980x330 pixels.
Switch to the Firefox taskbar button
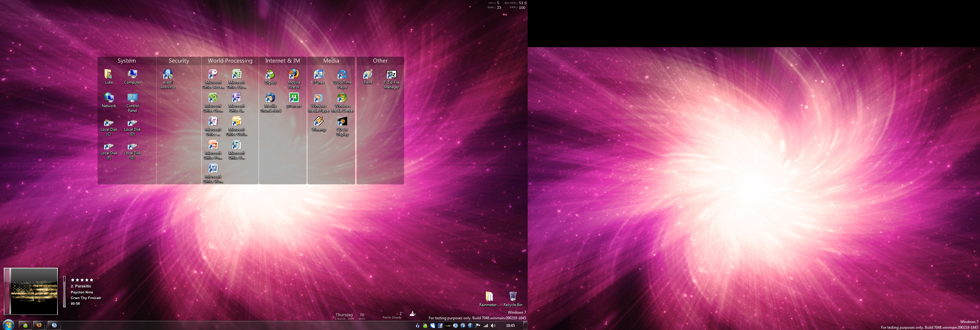(39, 325)
